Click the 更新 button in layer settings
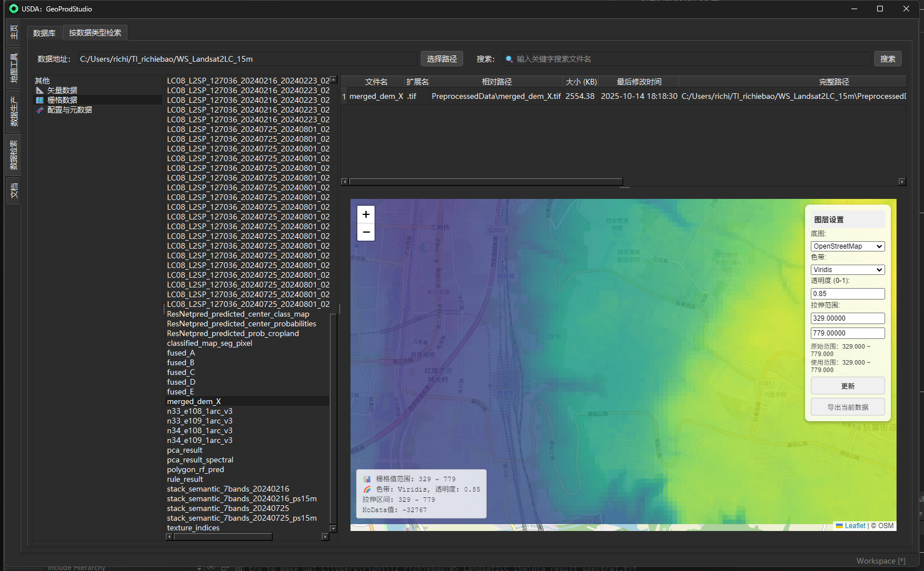Viewport: 924px width, 571px height. pyautogui.click(x=847, y=386)
